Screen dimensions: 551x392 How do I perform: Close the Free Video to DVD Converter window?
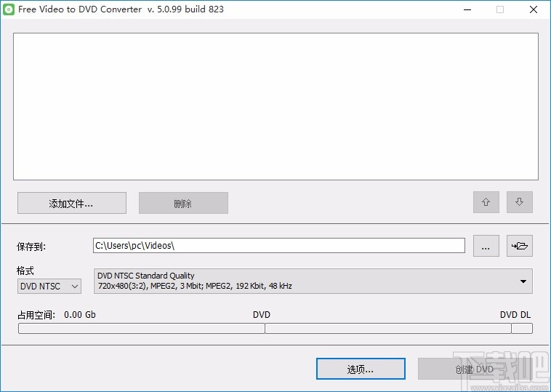[534, 9]
